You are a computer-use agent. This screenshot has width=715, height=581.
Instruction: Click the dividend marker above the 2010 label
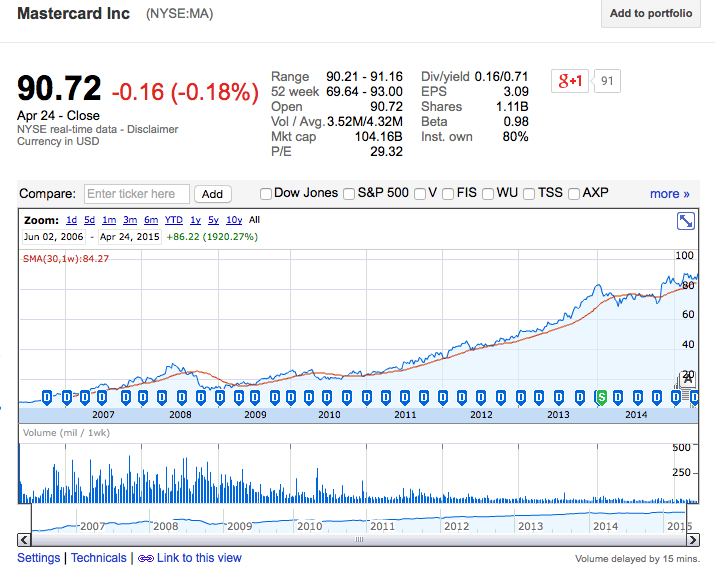click(327, 398)
